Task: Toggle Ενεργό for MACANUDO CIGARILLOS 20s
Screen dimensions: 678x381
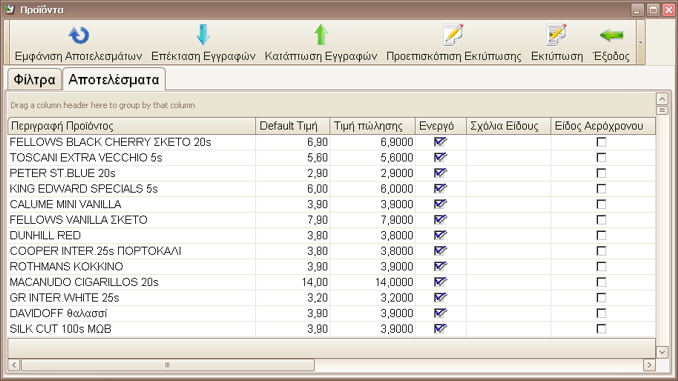Action: 440,282
